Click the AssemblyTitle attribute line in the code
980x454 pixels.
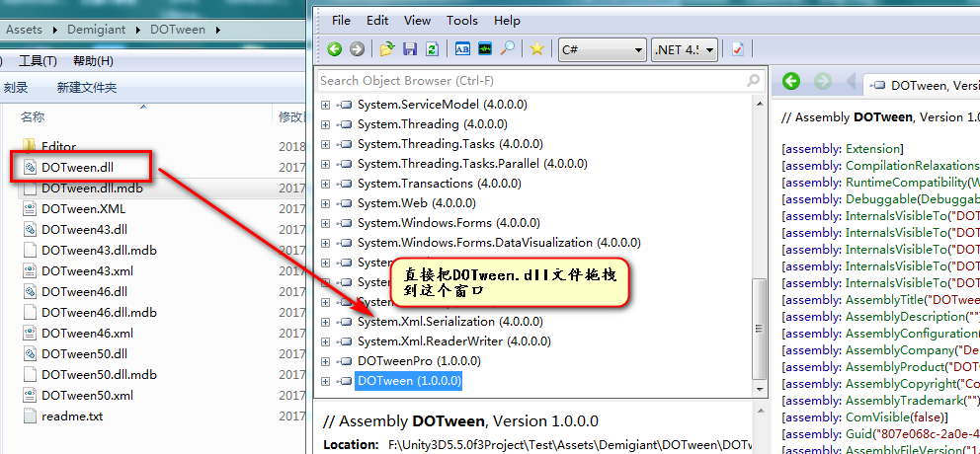(880, 300)
